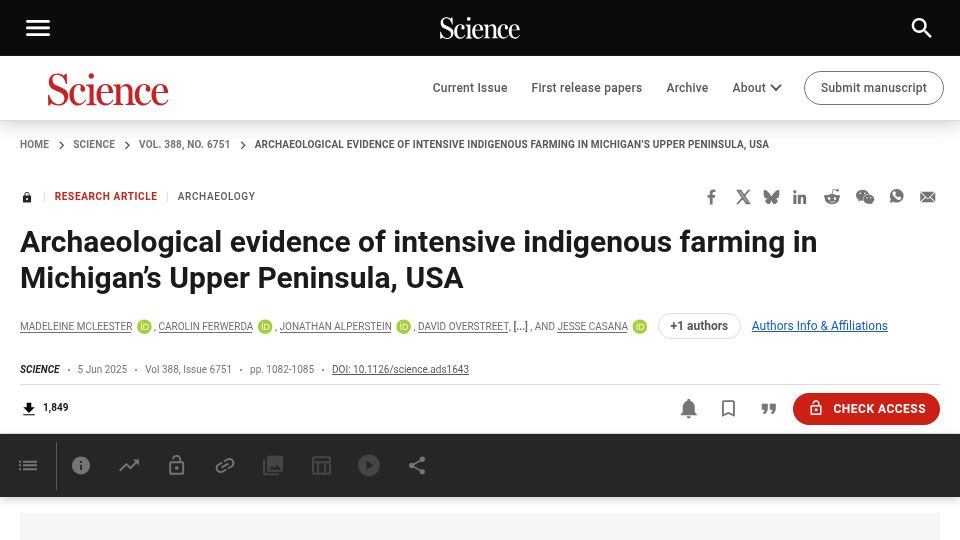Share article on LinkedIn
960x540 pixels.
point(800,197)
